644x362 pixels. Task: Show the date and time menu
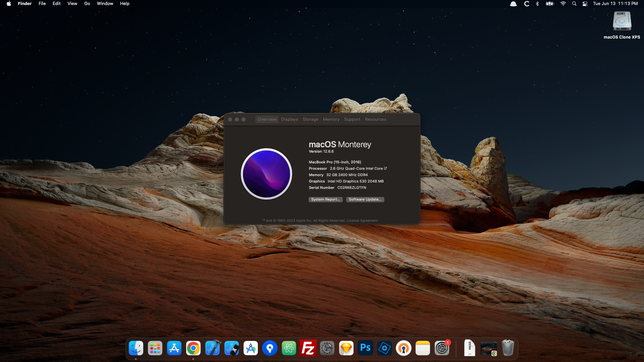pyautogui.click(x=615, y=4)
